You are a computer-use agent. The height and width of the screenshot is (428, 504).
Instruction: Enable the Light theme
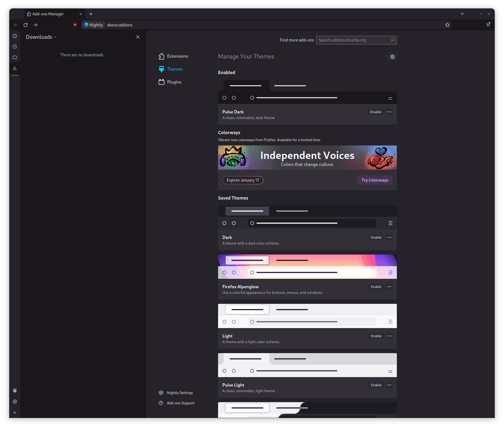376,336
